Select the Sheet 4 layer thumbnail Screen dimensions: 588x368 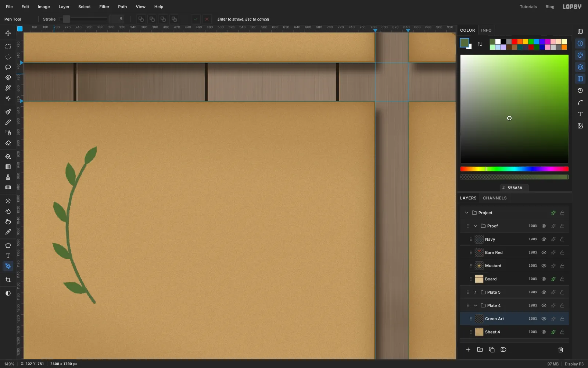tap(479, 332)
